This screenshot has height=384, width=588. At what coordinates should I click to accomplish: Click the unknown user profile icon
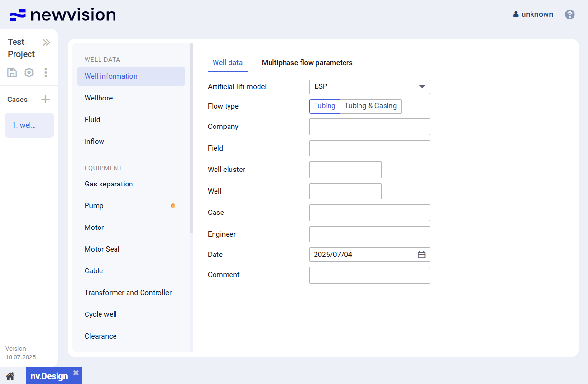(516, 14)
